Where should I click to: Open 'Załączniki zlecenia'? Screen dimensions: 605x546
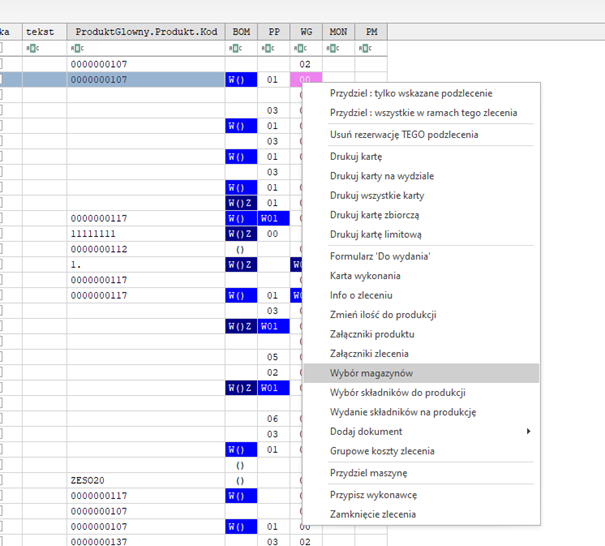[x=421, y=354]
